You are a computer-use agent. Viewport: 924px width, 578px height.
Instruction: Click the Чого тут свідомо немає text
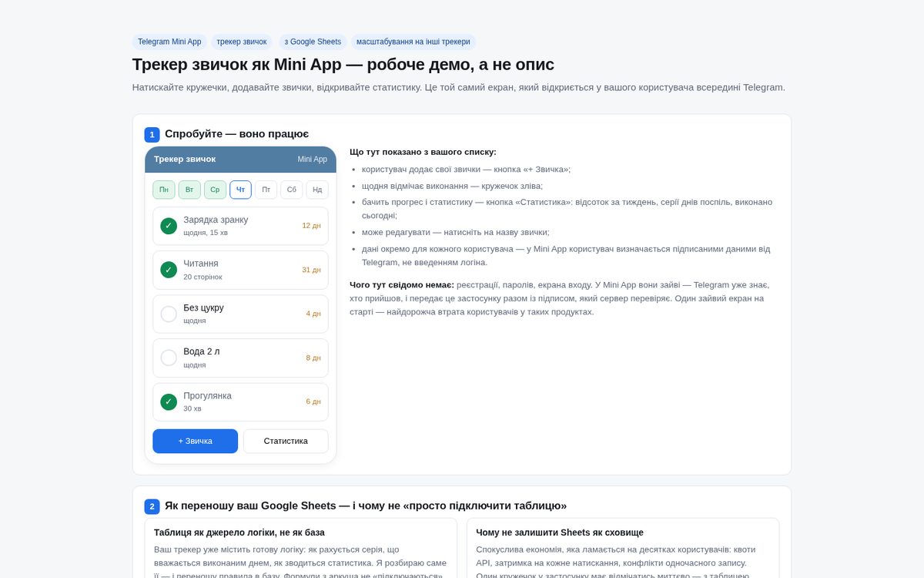(x=402, y=284)
